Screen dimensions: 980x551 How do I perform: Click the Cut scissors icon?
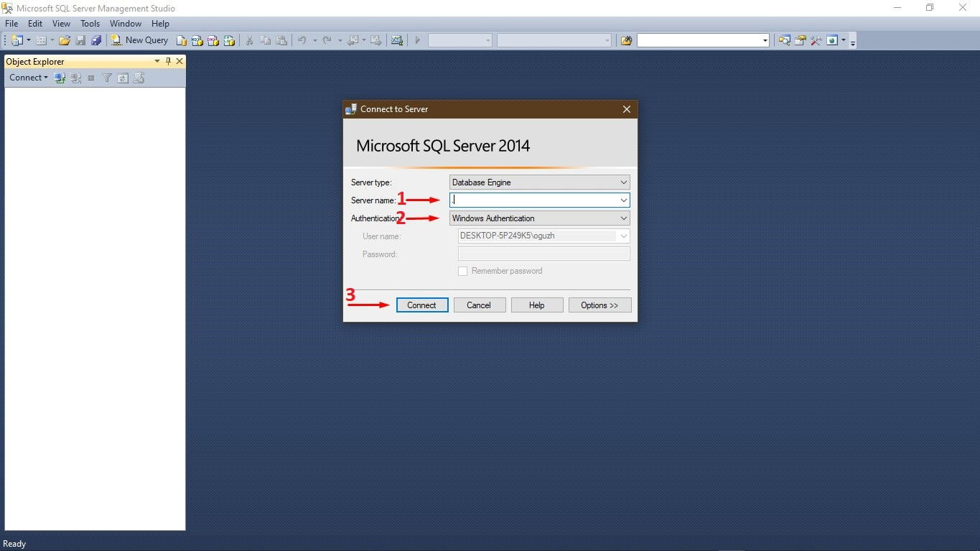pyautogui.click(x=249, y=40)
